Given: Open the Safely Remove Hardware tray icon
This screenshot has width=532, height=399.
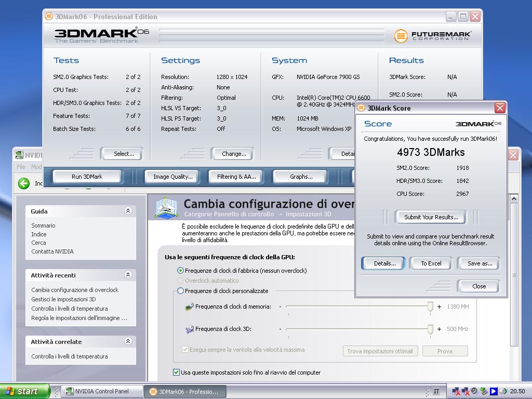Looking at the screenshot, I should coord(484,391).
